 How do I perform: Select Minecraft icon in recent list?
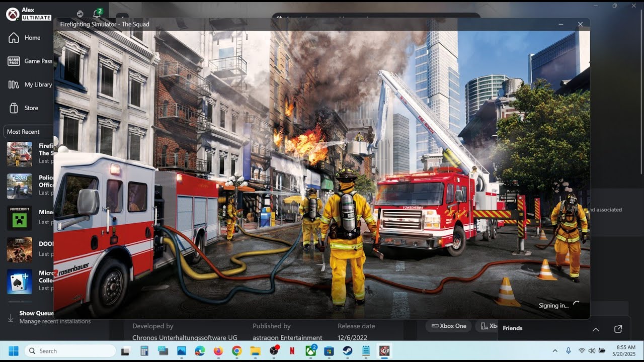[20, 218]
